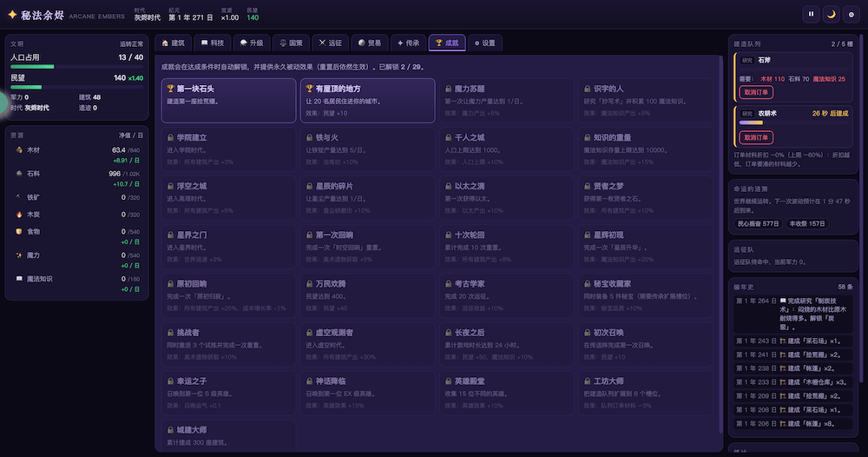Click the 民心振奋 577日 tag
Screen dimensions: 868x457
tap(759, 224)
